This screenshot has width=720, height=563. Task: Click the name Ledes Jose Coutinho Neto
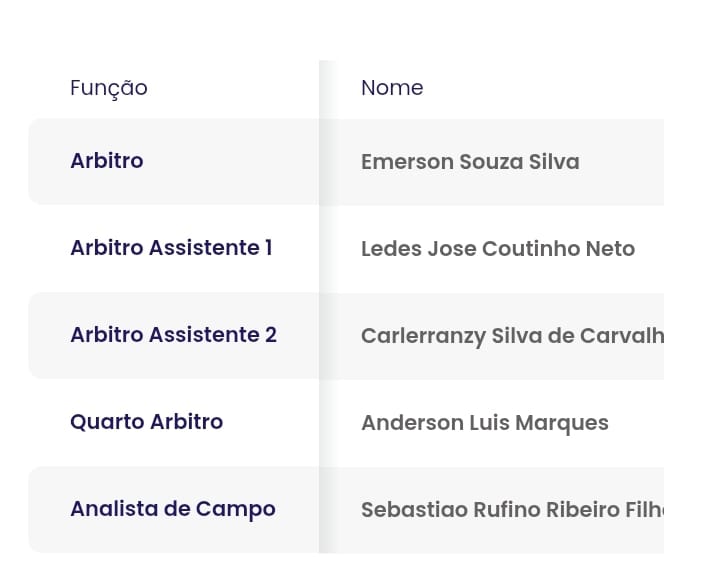[498, 249]
